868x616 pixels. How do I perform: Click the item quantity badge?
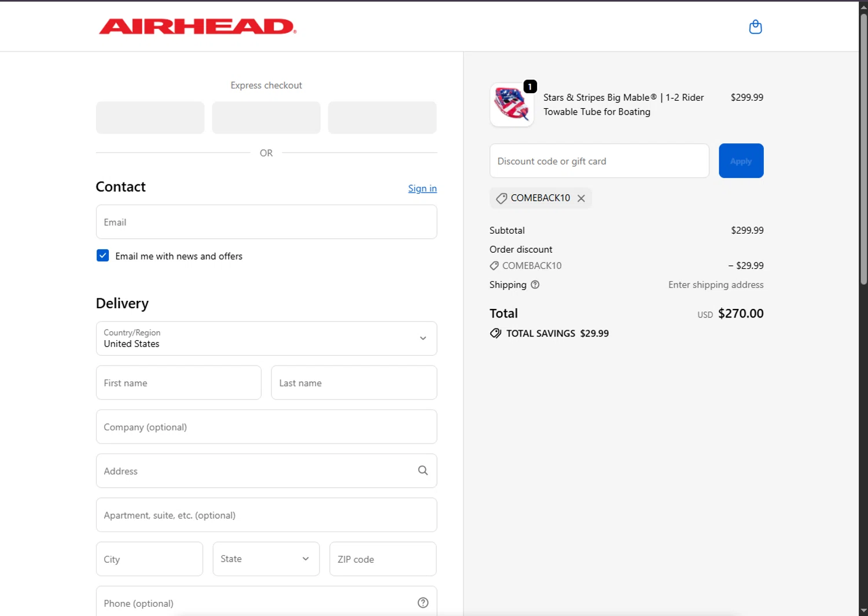click(x=530, y=87)
